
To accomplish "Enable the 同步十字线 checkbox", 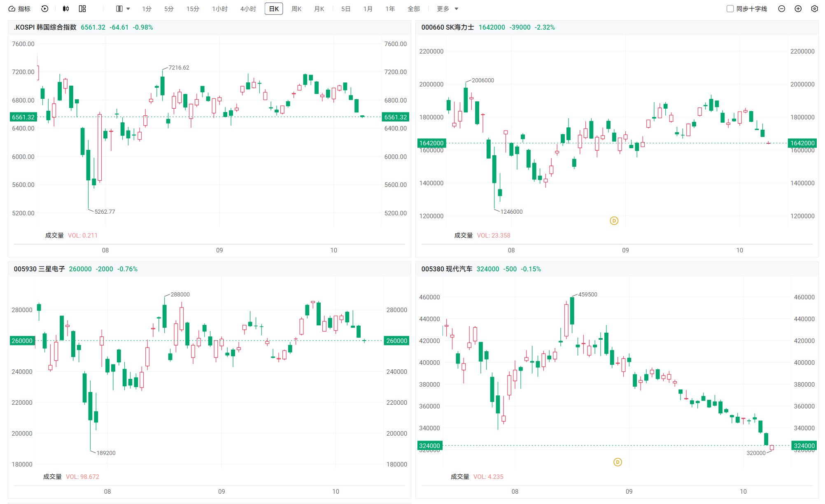I will point(730,9).
